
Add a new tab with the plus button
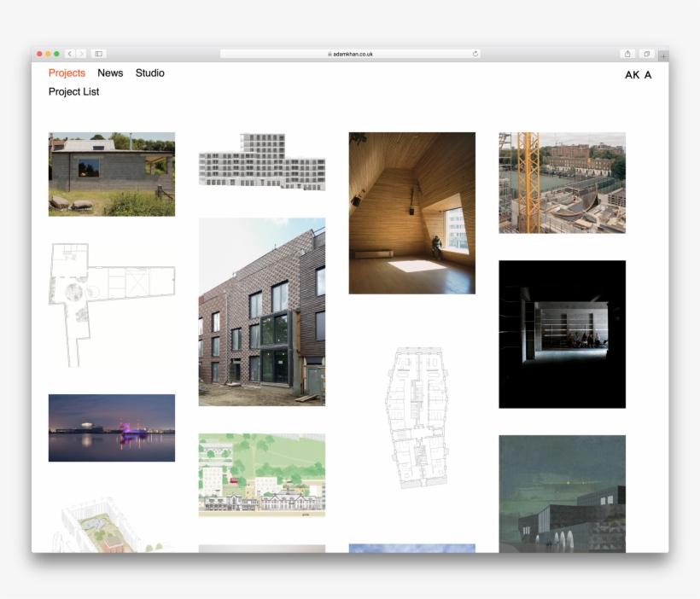(663, 55)
